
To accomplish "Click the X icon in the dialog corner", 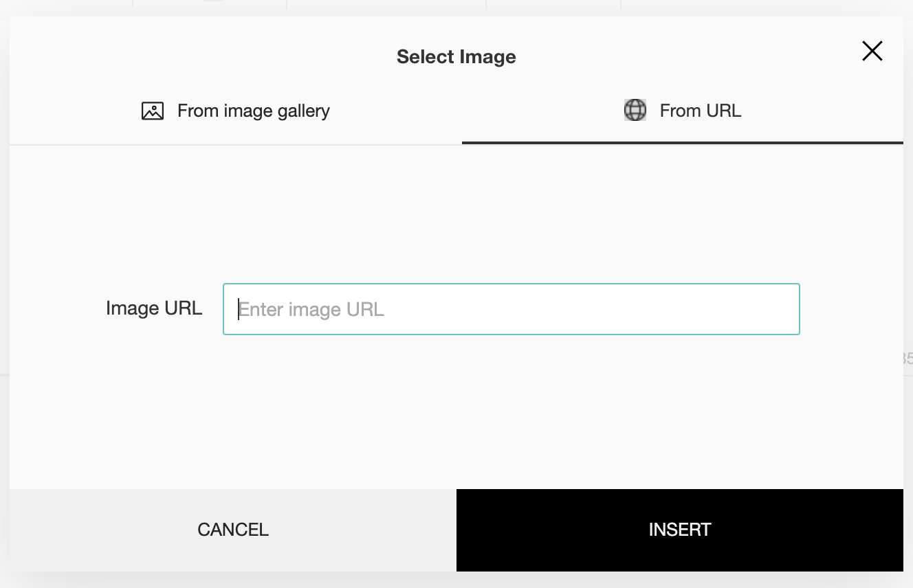I will point(872,51).
